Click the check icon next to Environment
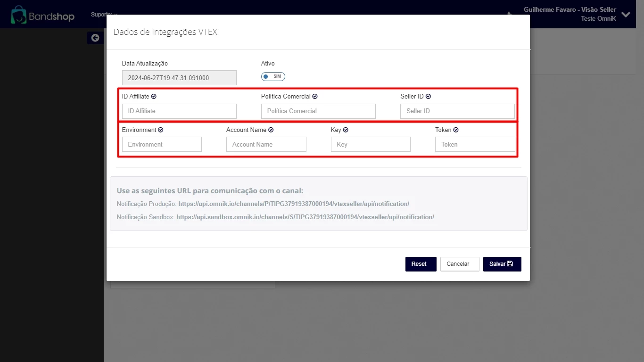This screenshot has height=362, width=644. pyautogui.click(x=161, y=130)
